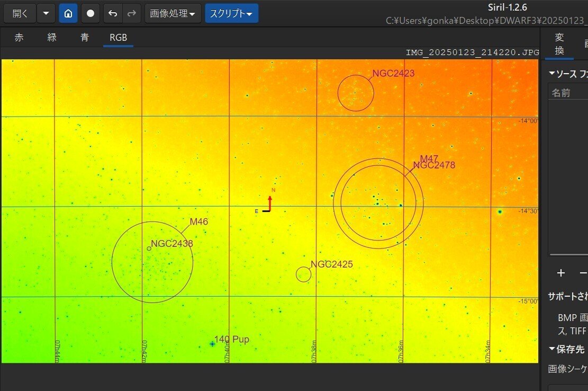Click the M47 annotation label

tap(429, 159)
